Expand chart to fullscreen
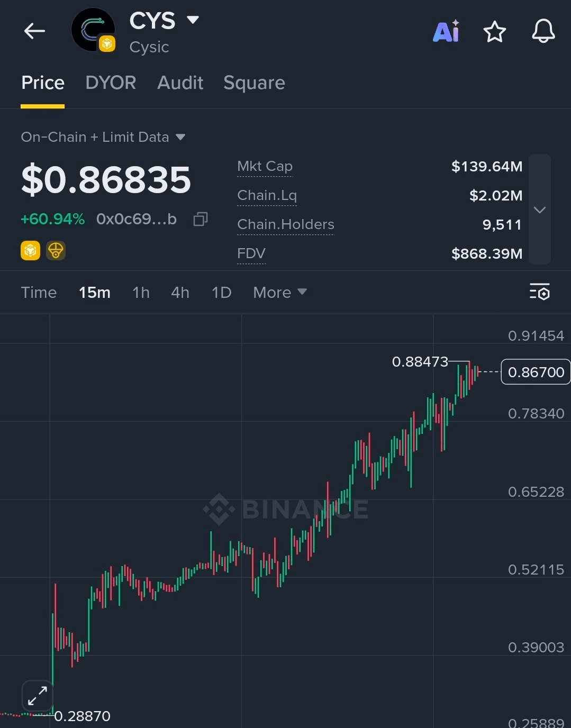This screenshot has width=571, height=728. pyautogui.click(x=38, y=696)
